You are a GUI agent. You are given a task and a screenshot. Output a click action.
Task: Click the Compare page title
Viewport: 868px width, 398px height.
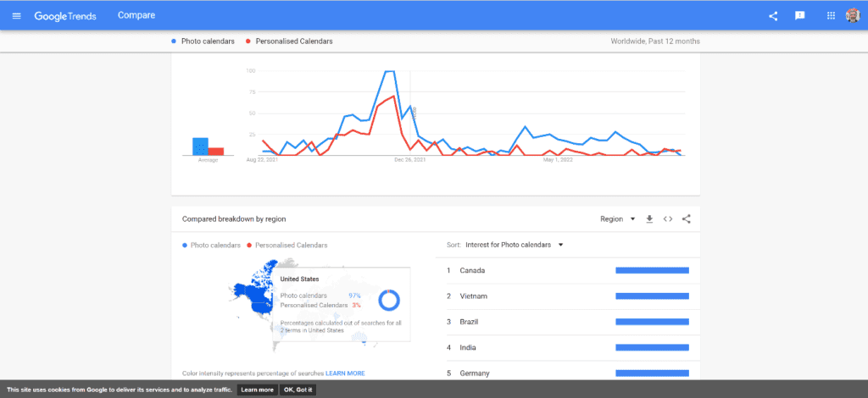click(x=135, y=15)
